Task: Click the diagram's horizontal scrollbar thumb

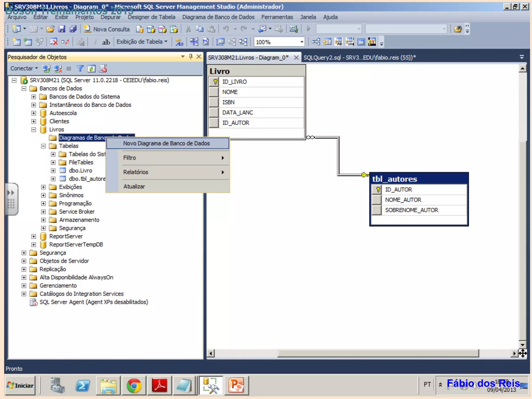Action: 378,353
